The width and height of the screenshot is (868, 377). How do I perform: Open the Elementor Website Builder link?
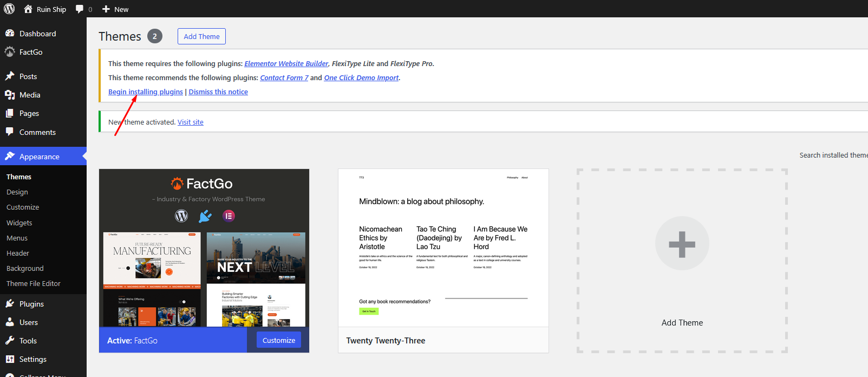coord(286,63)
